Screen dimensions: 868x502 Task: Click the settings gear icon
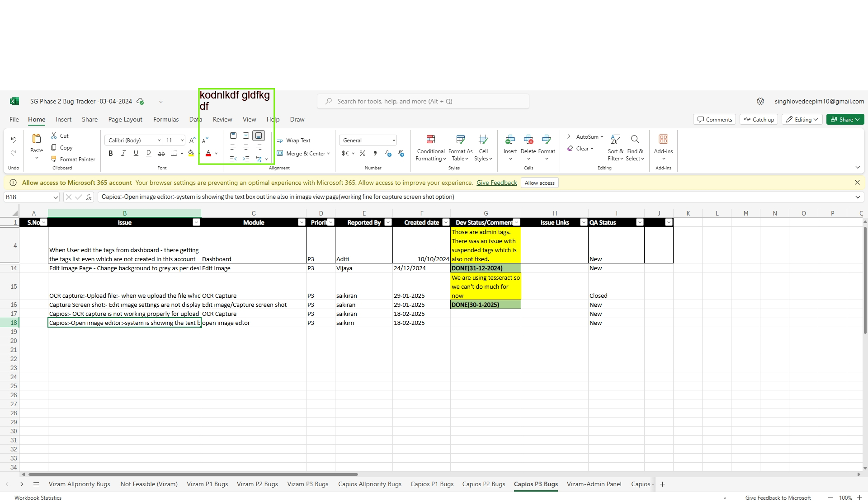[x=760, y=101]
